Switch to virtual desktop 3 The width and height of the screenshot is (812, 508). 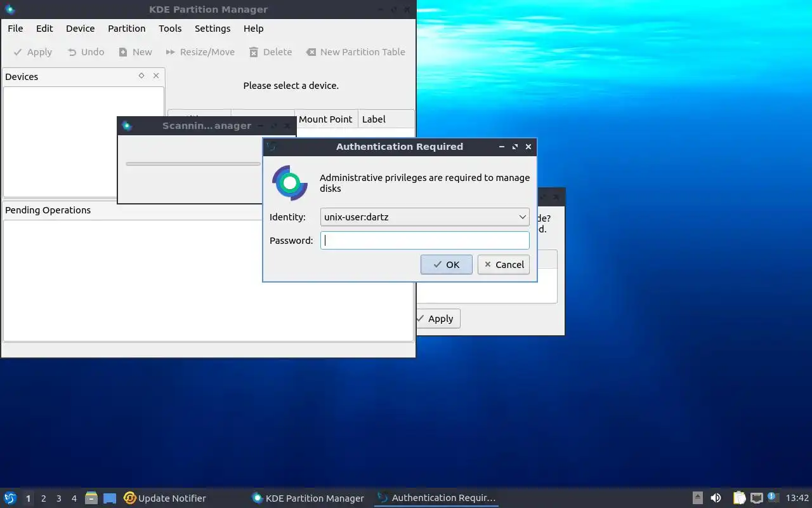tap(59, 498)
